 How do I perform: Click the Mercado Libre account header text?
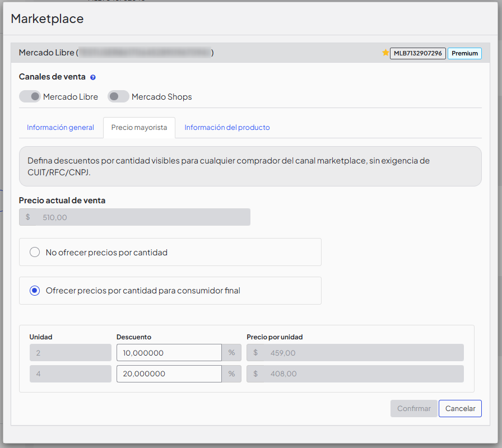coord(116,53)
